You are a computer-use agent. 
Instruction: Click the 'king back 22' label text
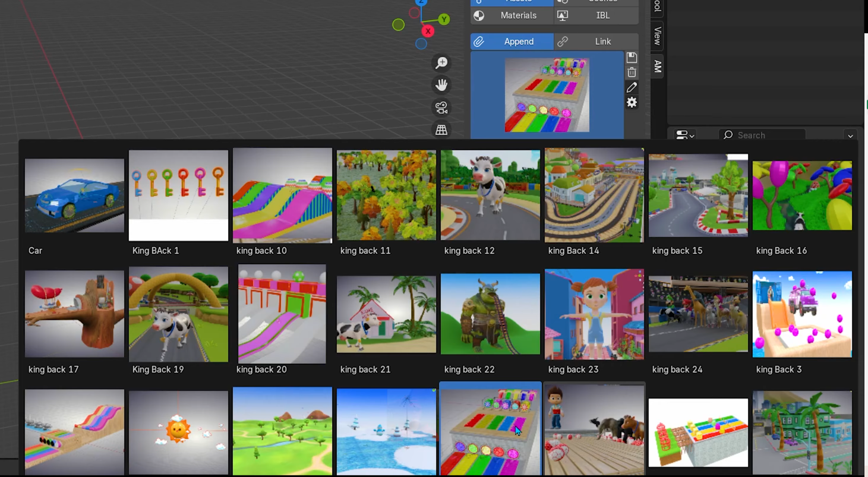click(469, 369)
